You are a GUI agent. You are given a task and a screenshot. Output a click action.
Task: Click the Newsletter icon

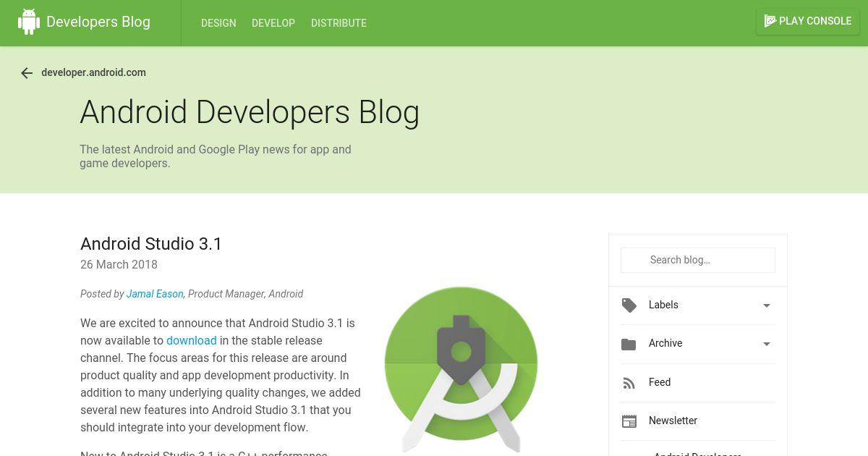click(629, 421)
